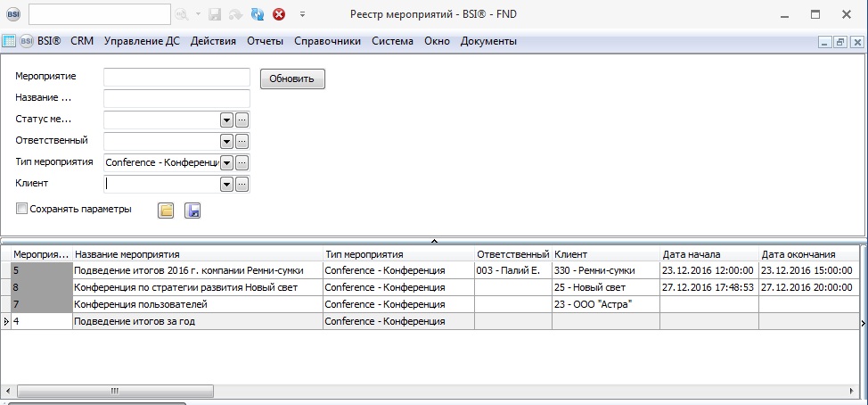Click the horizontal scrollbar thumb in grid
868x405 pixels.
[x=114, y=391]
